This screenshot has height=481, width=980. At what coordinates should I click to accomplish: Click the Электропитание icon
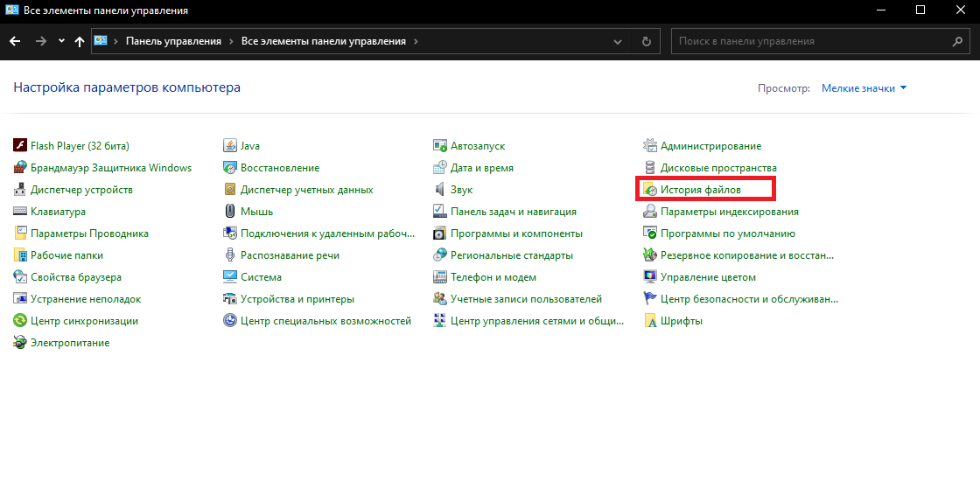click(x=20, y=342)
